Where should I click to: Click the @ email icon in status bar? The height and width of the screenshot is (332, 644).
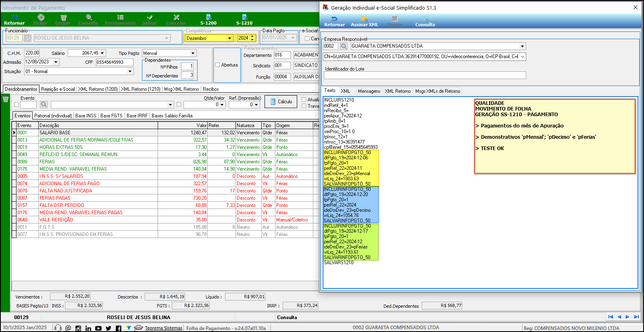coord(68,328)
